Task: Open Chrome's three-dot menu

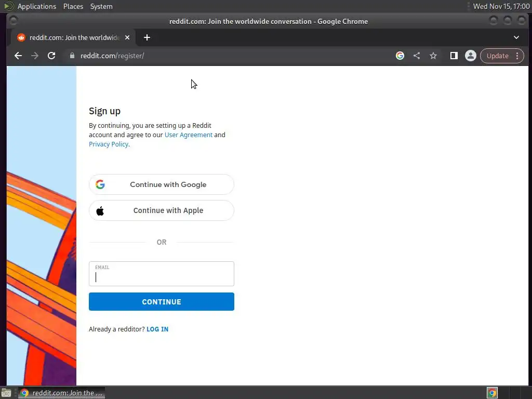Action: [x=517, y=56]
